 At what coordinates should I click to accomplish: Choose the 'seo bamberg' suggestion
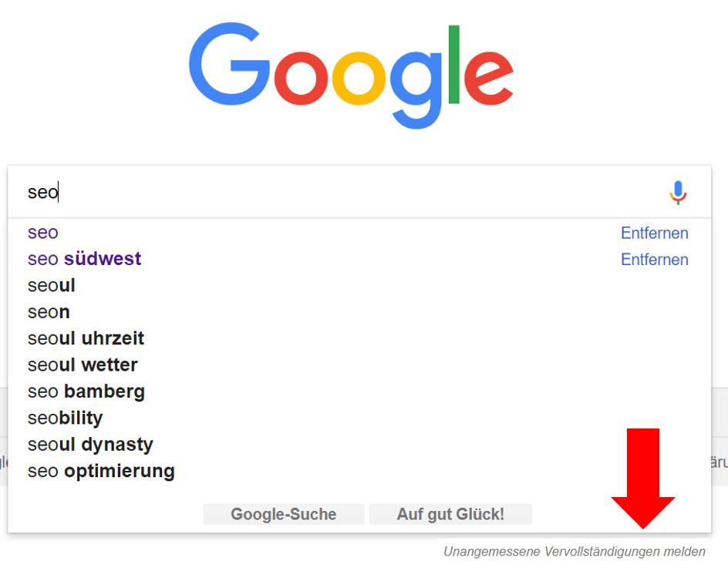click(x=86, y=392)
